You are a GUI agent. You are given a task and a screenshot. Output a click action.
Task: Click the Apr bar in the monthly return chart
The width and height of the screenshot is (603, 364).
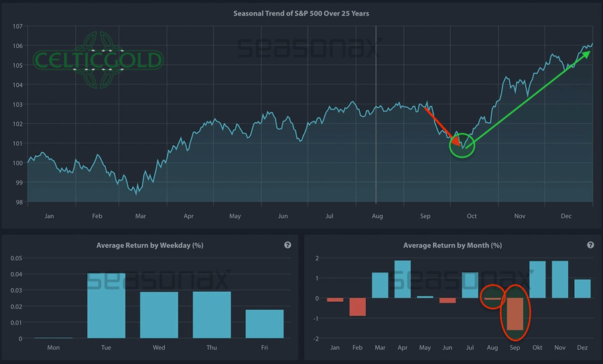point(403,279)
